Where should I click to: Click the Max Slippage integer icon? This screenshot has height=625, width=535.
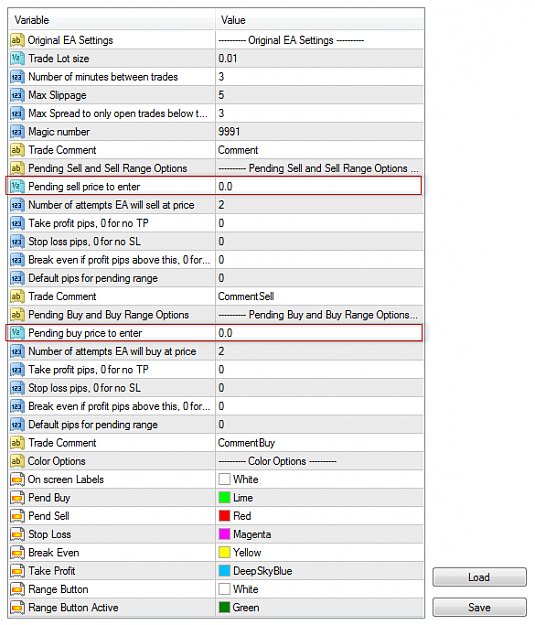17,95
